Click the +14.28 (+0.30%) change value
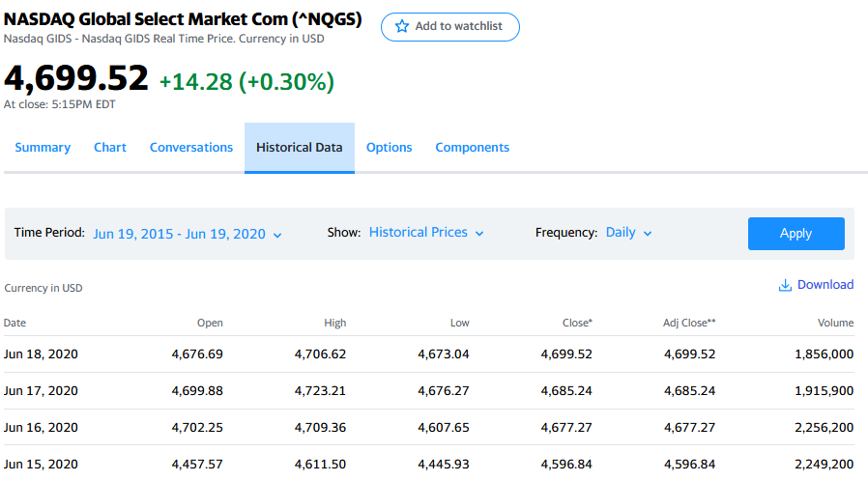The height and width of the screenshot is (481, 868). [x=246, y=82]
